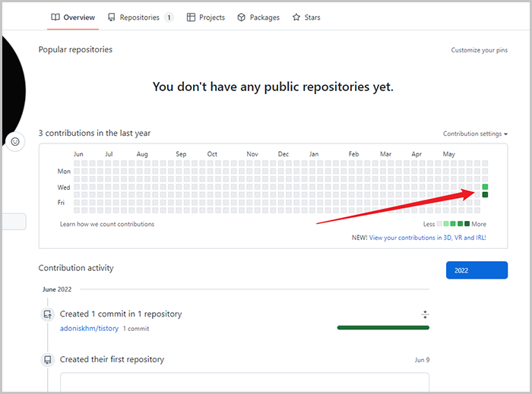Screen dimensions: 532x394
Task: Set status with the smiley emoji button
Action: pyautogui.click(x=15, y=142)
